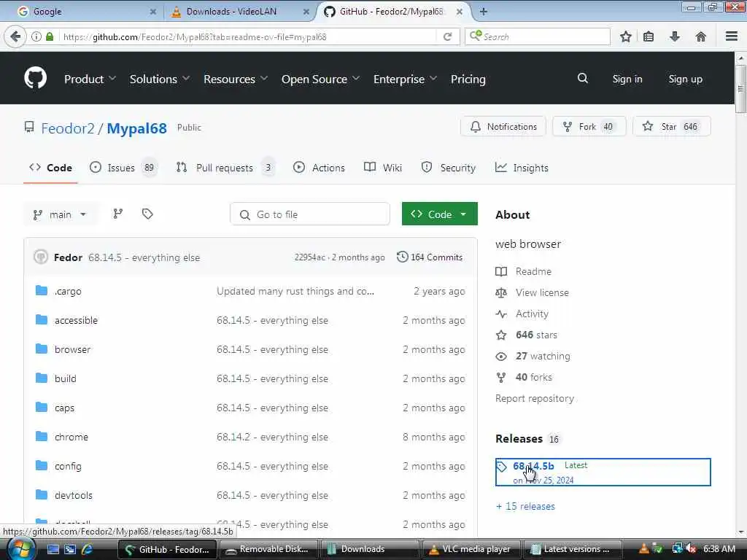Go to home page via house icon
747x560 pixels.
tap(701, 36)
